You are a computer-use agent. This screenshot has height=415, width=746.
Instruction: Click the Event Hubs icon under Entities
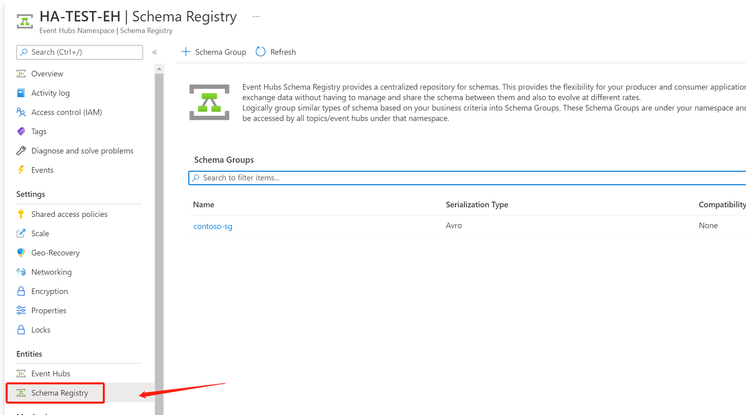tap(21, 374)
